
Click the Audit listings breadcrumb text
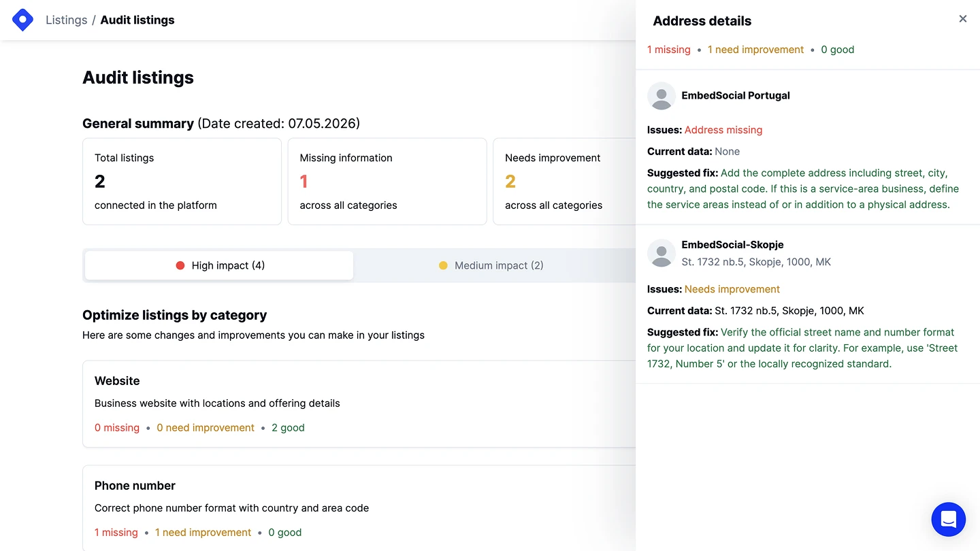137,20
